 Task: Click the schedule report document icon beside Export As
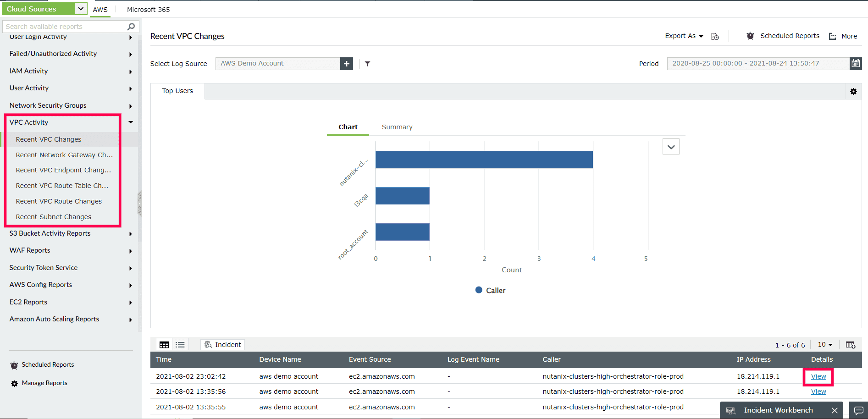point(714,36)
